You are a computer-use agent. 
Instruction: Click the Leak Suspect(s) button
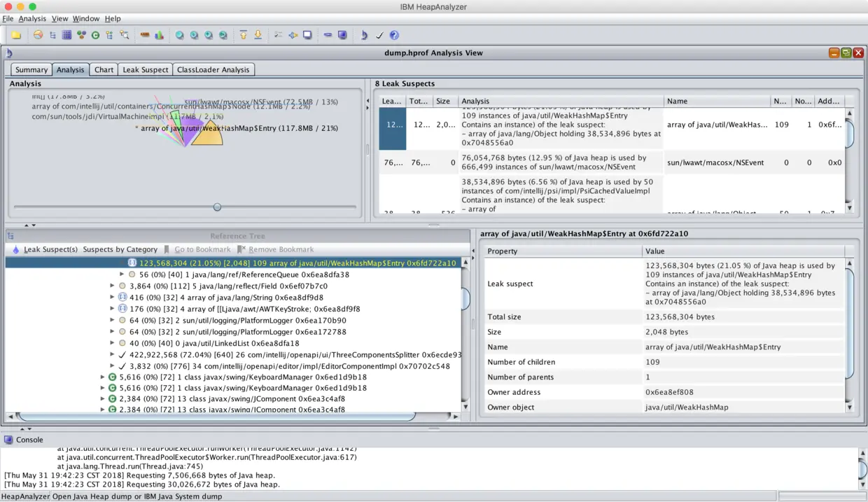(x=45, y=249)
